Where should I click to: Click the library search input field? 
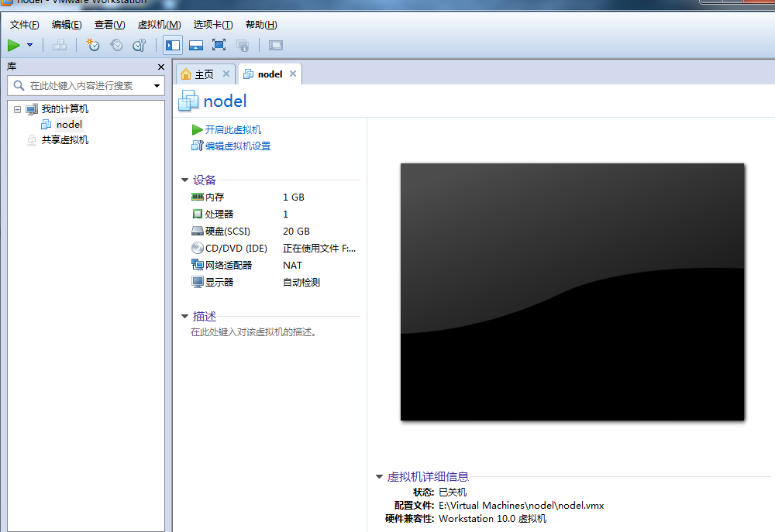pyautogui.click(x=85, y=86)
